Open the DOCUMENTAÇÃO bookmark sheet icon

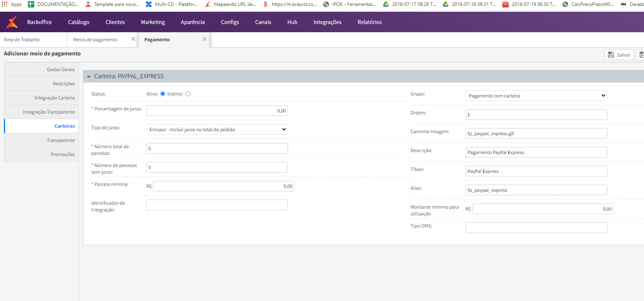click(31, 4)
